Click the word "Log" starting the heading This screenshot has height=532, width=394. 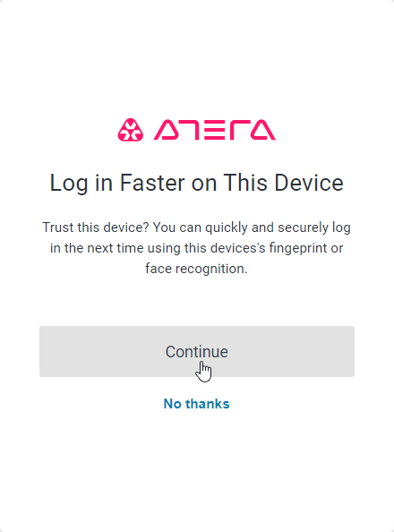click(x=70, y=184)
